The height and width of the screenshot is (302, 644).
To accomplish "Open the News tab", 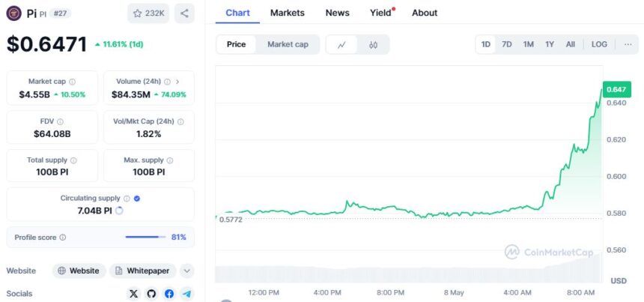I will [338, 13].
